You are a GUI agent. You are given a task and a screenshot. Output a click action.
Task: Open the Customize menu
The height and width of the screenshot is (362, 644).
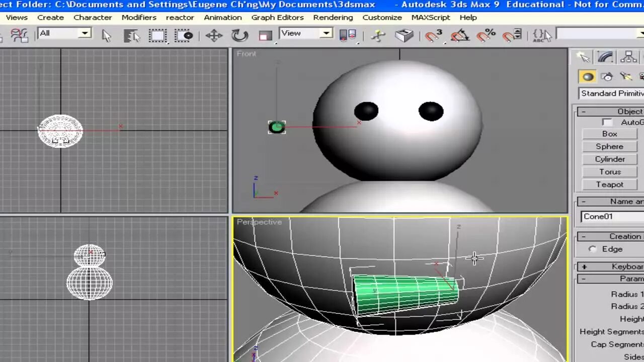pos(382,17)
